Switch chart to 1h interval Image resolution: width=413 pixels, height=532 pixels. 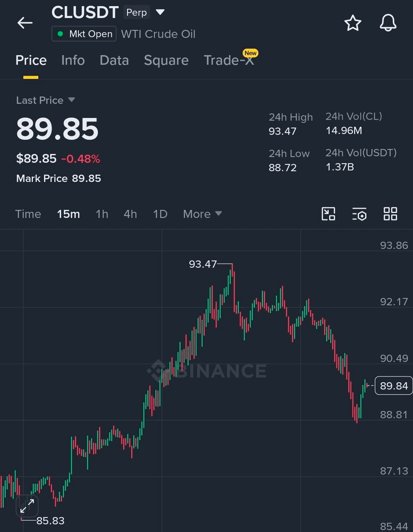(x=102, y=214)
